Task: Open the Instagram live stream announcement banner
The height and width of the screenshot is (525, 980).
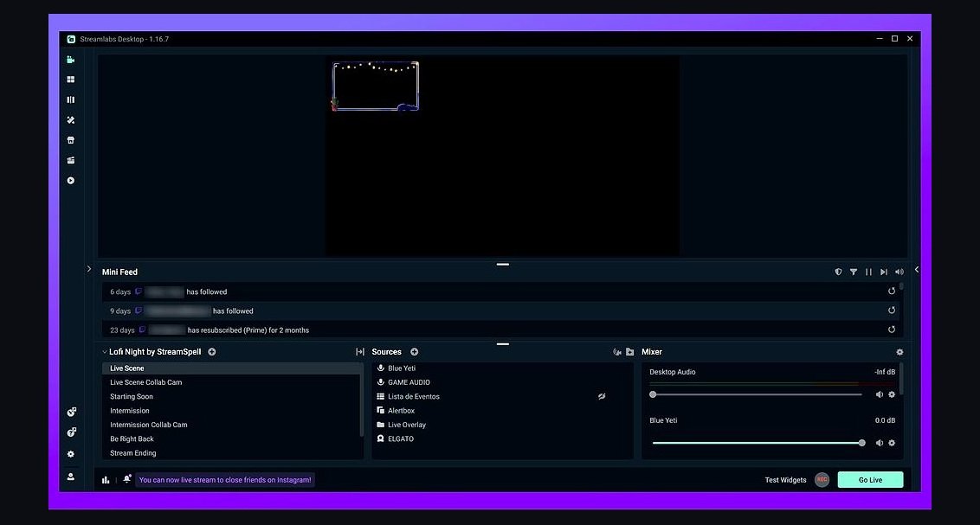Action: pyautogui.click(x=225, y=480)
